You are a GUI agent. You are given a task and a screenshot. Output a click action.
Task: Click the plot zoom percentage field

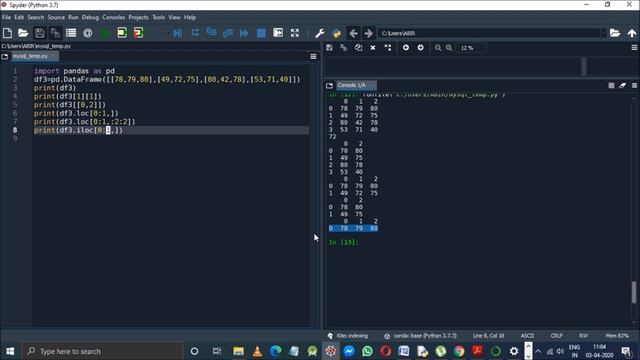click(x=472, y=48)
